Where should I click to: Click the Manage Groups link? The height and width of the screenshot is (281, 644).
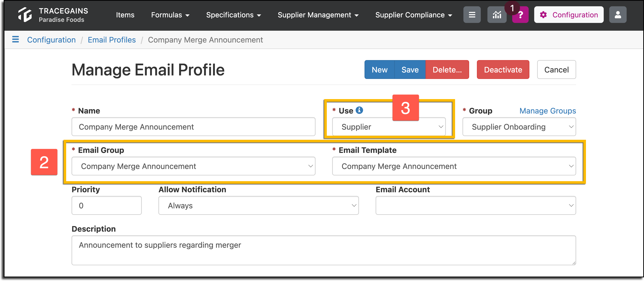[548, 111]
